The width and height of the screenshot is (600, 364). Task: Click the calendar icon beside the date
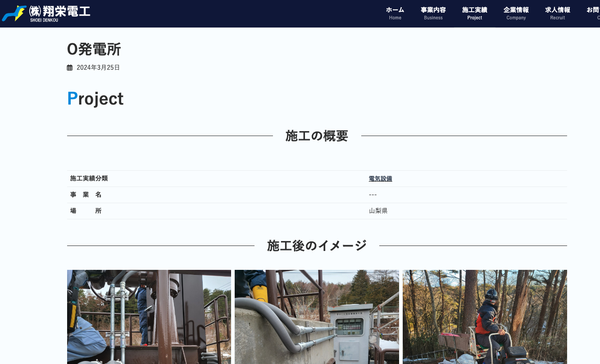click(70, 68)
